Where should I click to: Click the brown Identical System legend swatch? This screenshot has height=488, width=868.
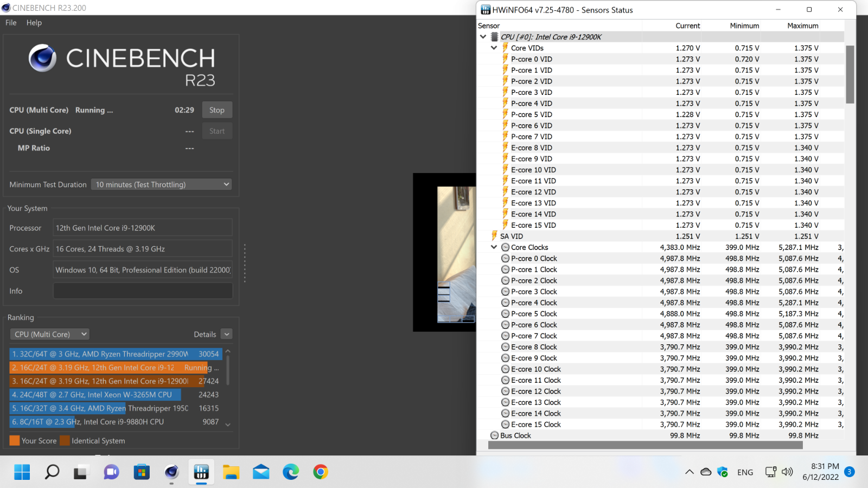65,441
